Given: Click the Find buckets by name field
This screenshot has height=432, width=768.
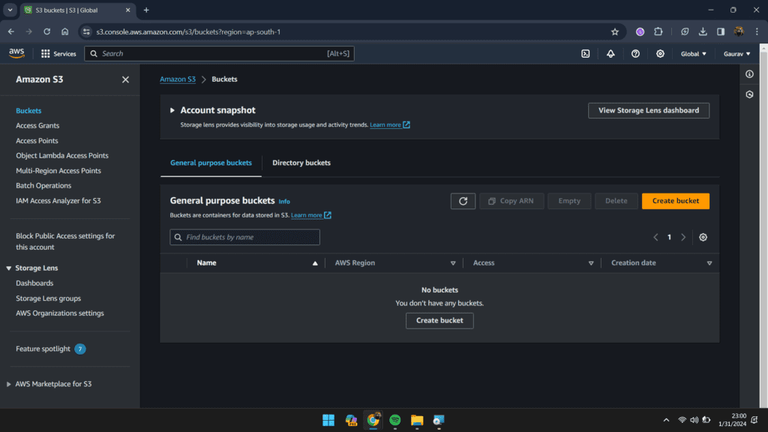Looking at the screenshot, I should point(245,237).
